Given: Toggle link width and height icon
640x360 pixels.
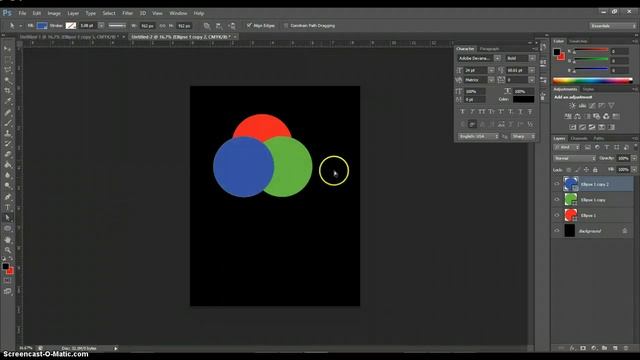Looking at the screenshot, I should tap(162, 26).
